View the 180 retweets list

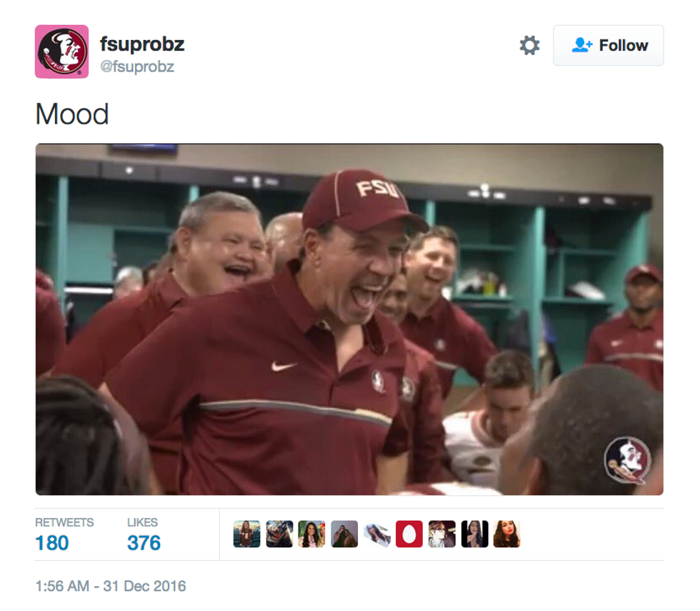pos(52,543)
